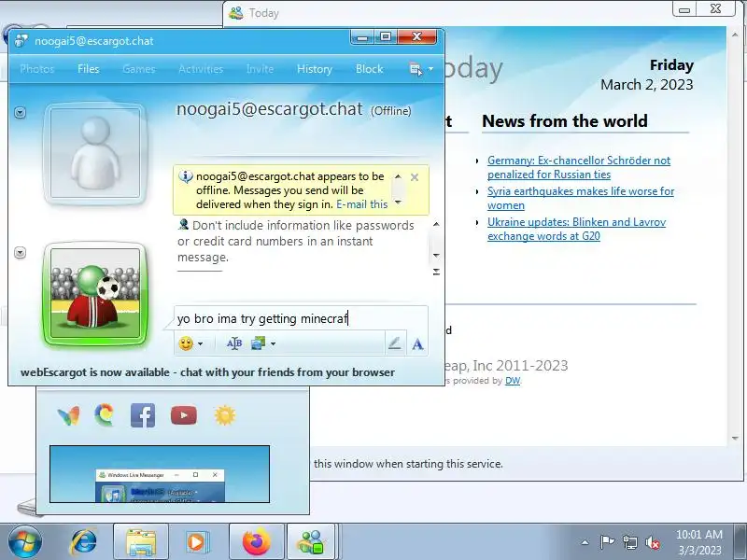The height and width of the screenshot is (560, 747).
Task: Collapse the contact's display picture with its arrow
Action: coord(20,113)
